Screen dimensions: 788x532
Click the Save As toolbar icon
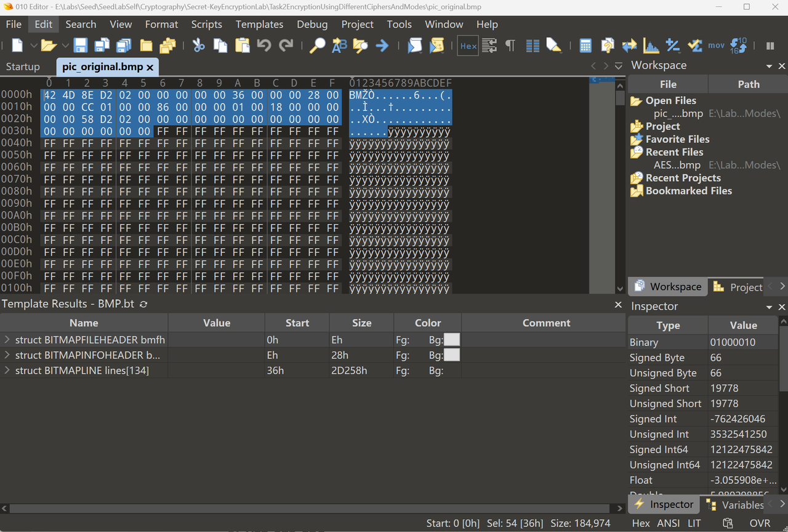[102, 46]
